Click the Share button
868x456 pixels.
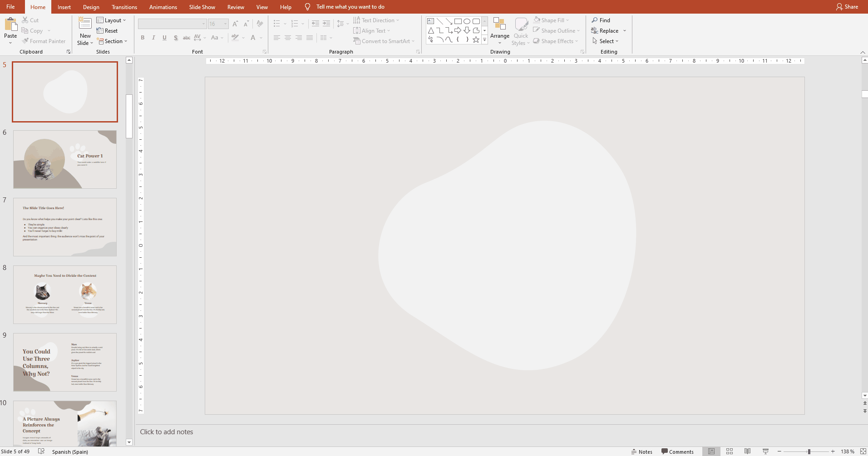[847, 7]
